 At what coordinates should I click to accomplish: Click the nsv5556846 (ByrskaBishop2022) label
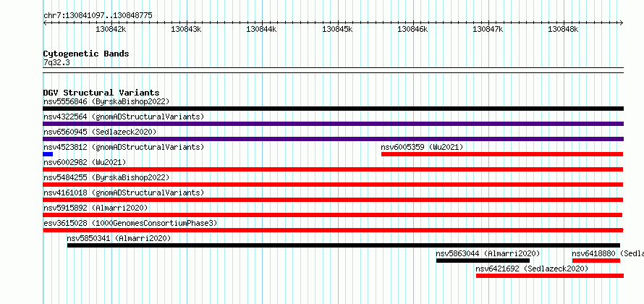click(106, 101)
